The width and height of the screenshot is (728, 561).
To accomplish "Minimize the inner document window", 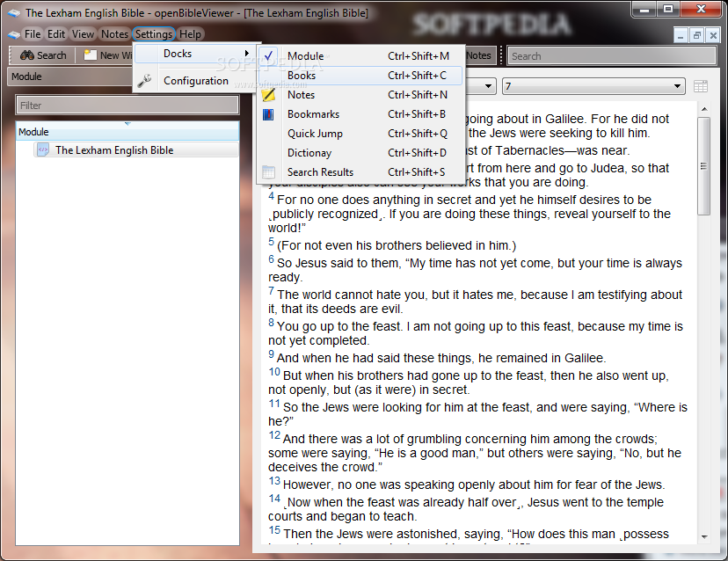I will click(681, 35).
